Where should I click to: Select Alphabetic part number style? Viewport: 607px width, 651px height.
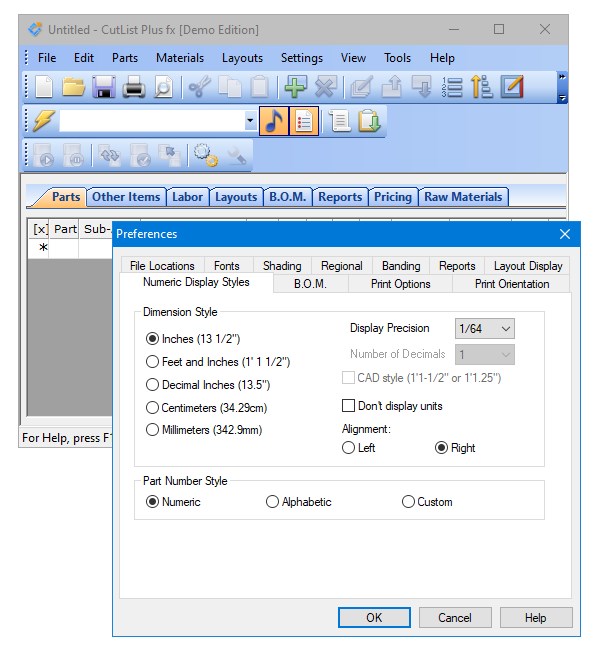click(x=299, y=502)
